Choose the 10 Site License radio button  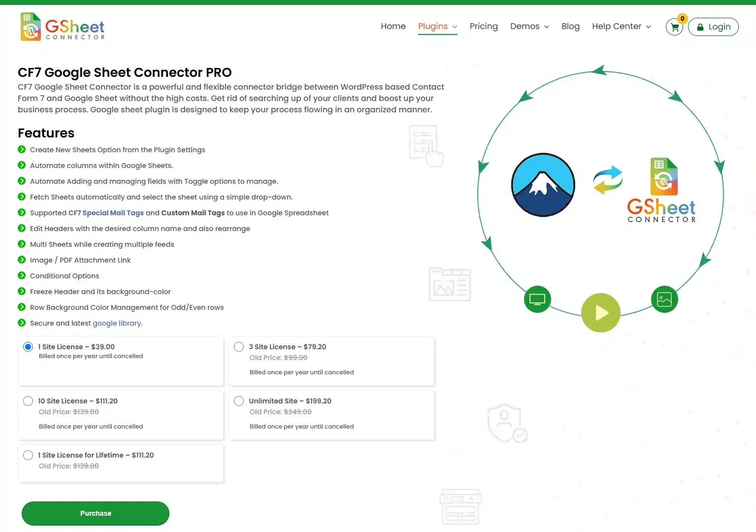tap(28, 401)
